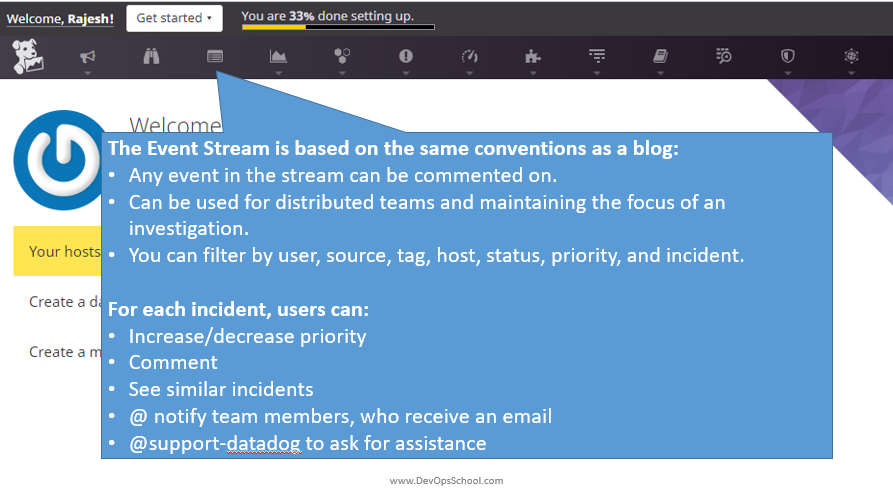893x503 pixels.
Task: Click the Datadog dog logo
Action: (x=28, y=57)
